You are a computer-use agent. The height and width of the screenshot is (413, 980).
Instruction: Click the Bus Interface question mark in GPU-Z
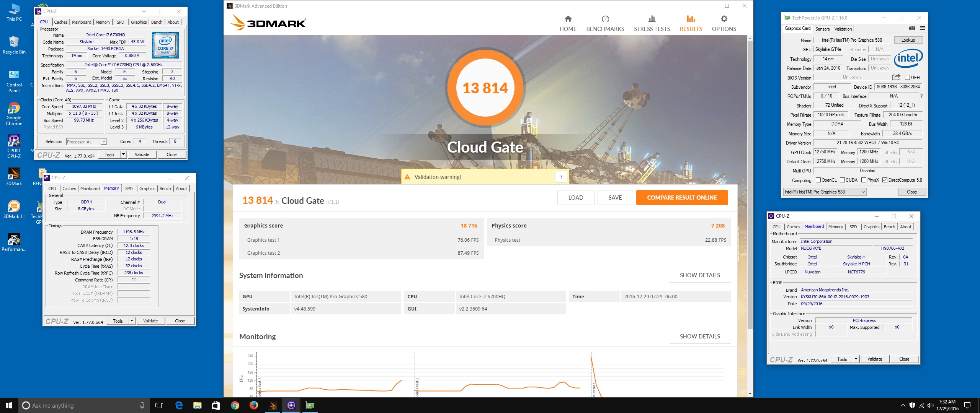point(921,96)
